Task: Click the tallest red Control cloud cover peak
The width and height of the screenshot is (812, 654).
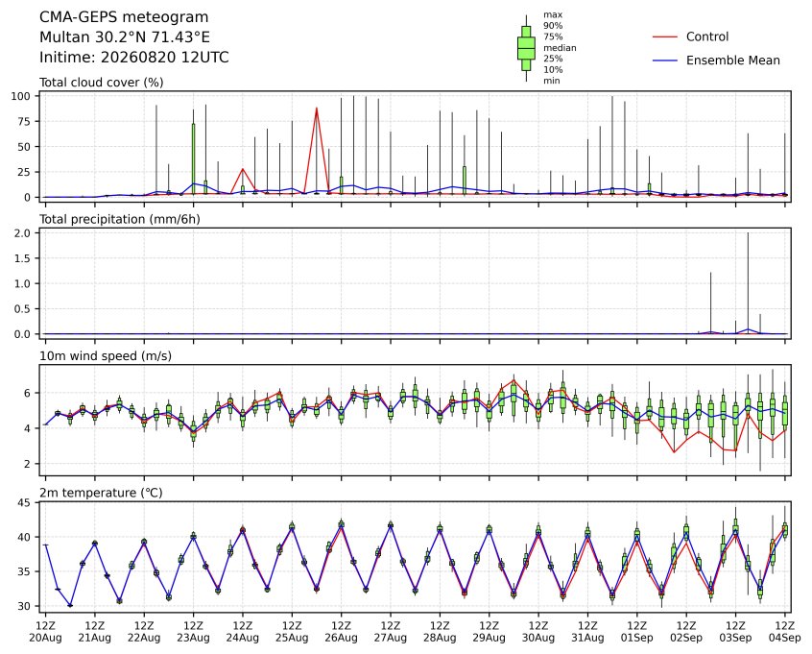Action: (317, 109)
